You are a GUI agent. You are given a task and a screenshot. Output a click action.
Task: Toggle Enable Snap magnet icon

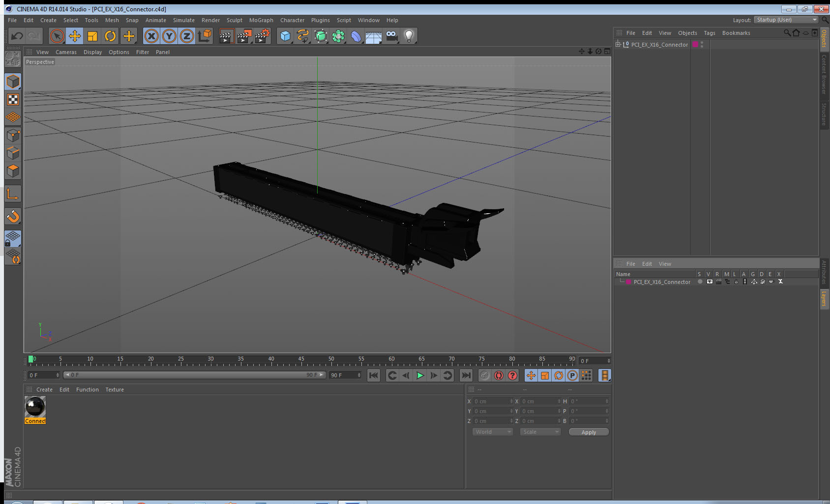click(x=13, y=216)
